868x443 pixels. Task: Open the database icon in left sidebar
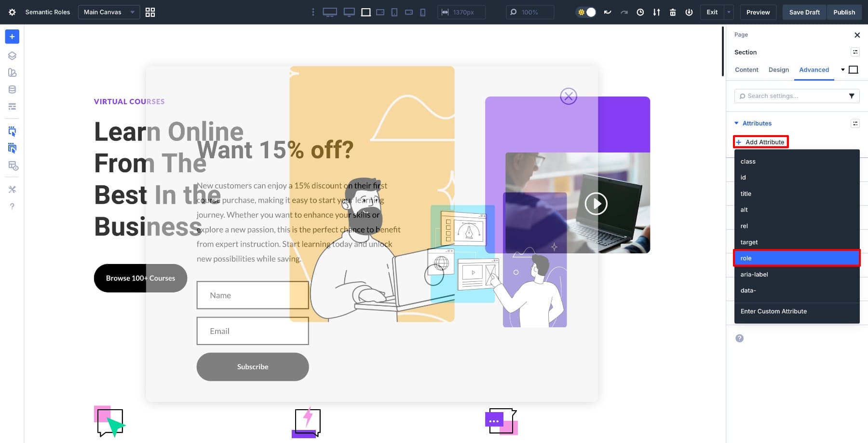pyautogui.click(x=12, y=89)
